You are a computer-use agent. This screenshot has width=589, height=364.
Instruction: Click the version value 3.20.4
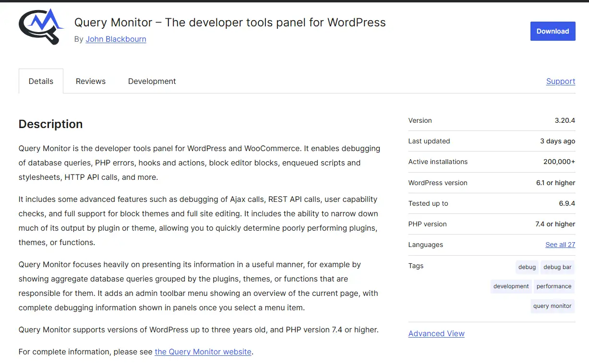(565, 120)
